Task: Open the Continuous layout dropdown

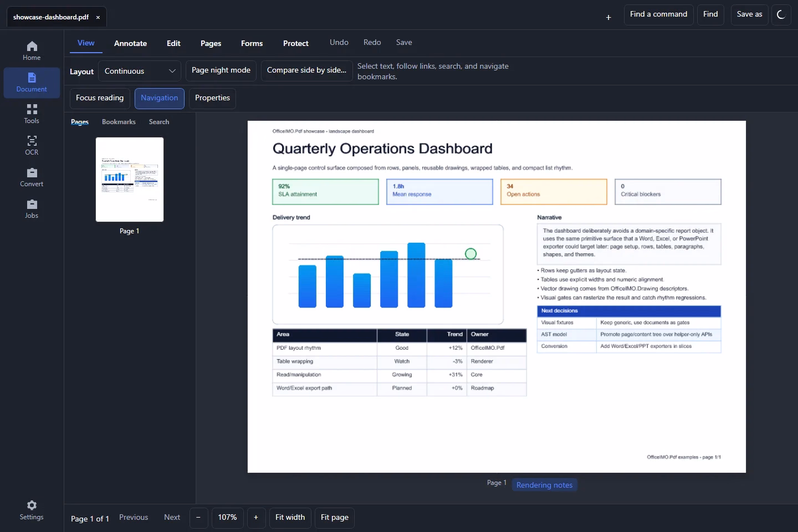Action: tap(140, 71)
